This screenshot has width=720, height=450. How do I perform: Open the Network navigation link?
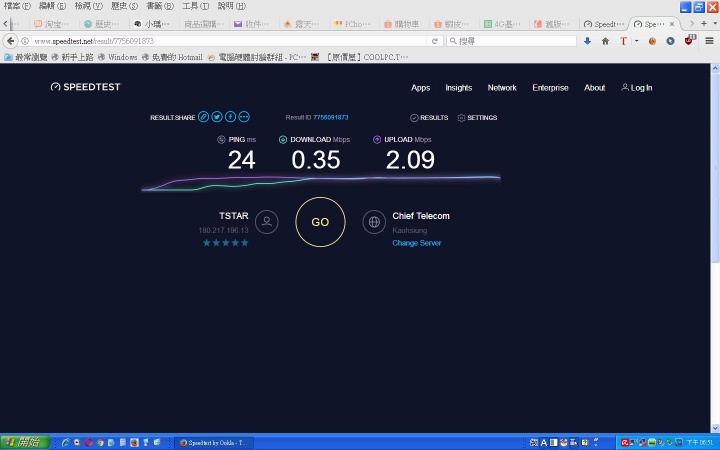(x=502, y=88)
